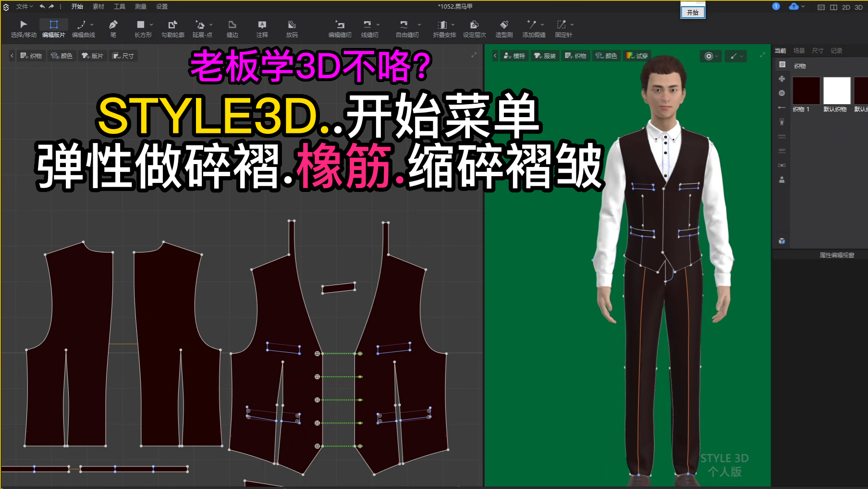
Task: Open the 开始 menu tab
Action: 77,7
